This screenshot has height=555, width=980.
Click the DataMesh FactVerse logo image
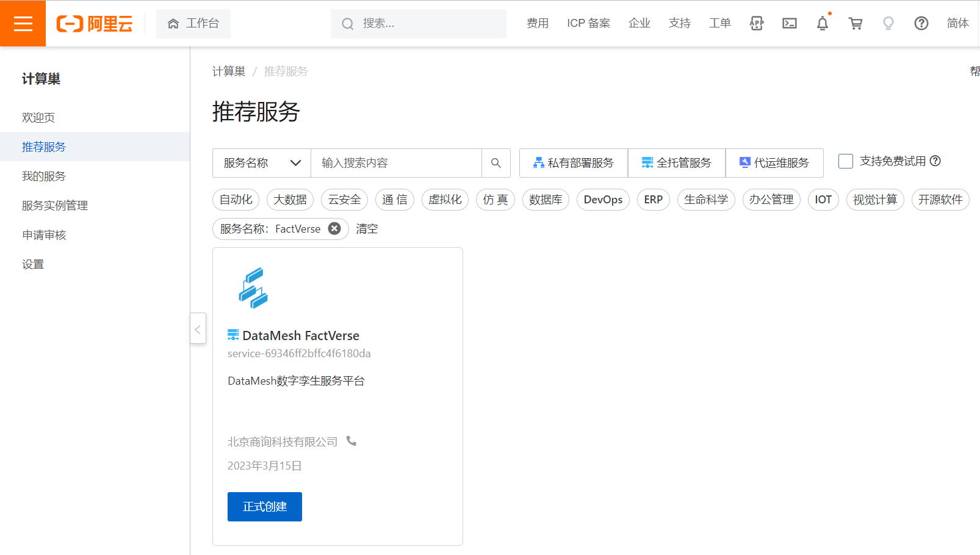(253, 288)
